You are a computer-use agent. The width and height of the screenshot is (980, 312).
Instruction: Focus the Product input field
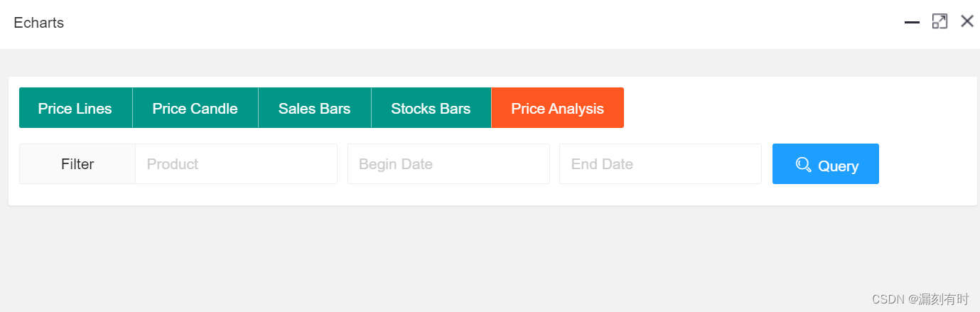tap(236, 164)
